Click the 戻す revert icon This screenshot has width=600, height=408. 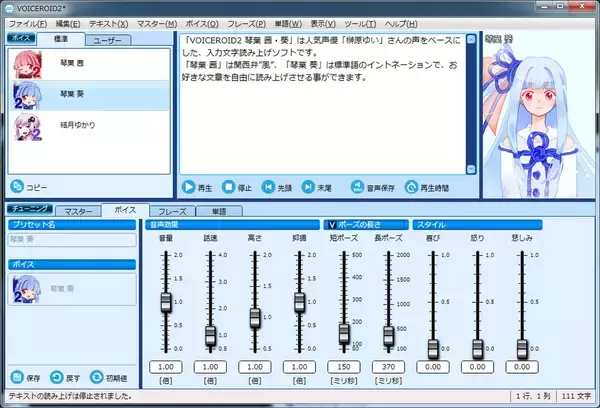[x=56, y=377]
